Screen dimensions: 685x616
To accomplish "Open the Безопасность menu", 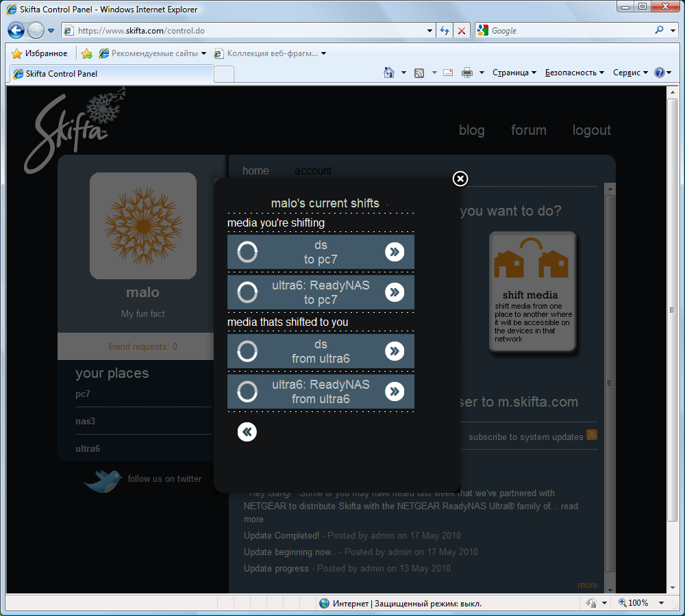I will coord(575,73).
